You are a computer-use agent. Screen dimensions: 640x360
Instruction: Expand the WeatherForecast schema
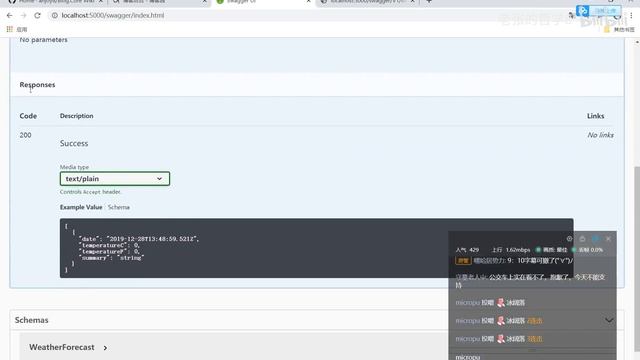(x=68, y=347)
